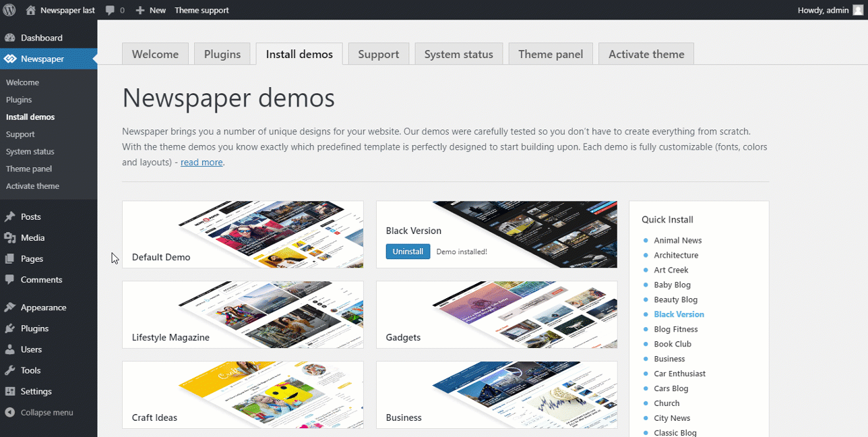This screenshot has width=868, height=437.
Task: Quick install the Cars Blog demo
Action: pyautogui.click(x=671, y=388)
